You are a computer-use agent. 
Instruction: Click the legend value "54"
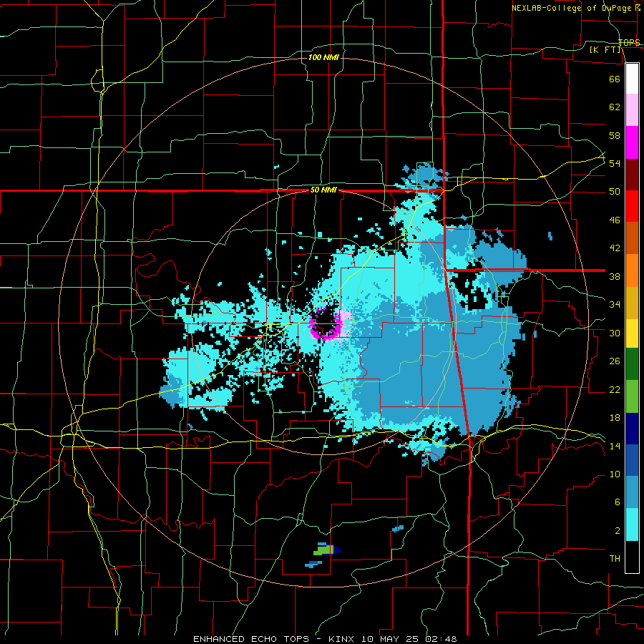point(615,163)
